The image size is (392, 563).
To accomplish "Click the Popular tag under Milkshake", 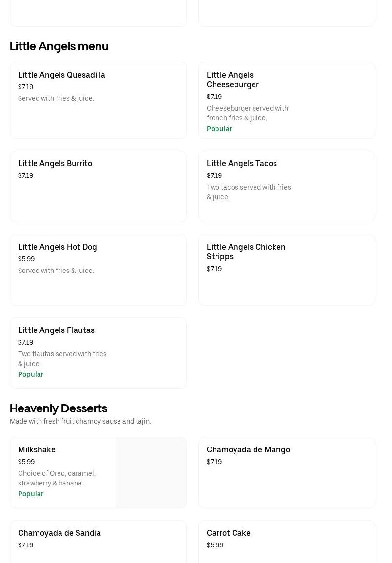I will (x=31, y=494).
